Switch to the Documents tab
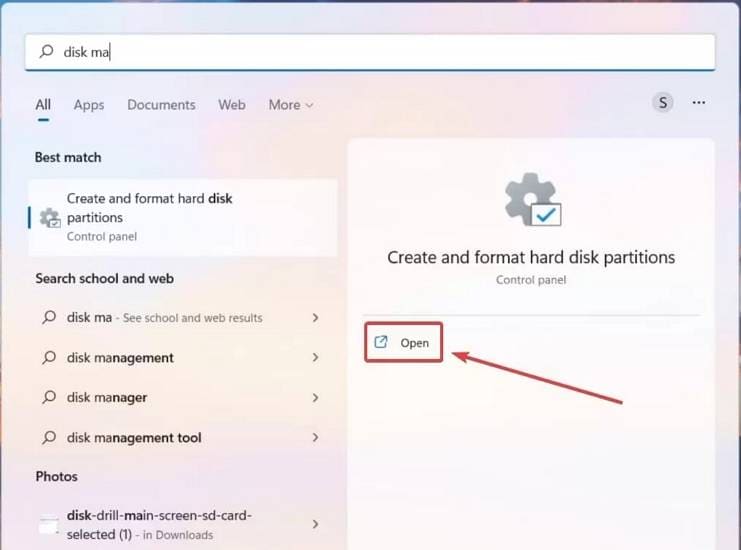 click(161, 104)
